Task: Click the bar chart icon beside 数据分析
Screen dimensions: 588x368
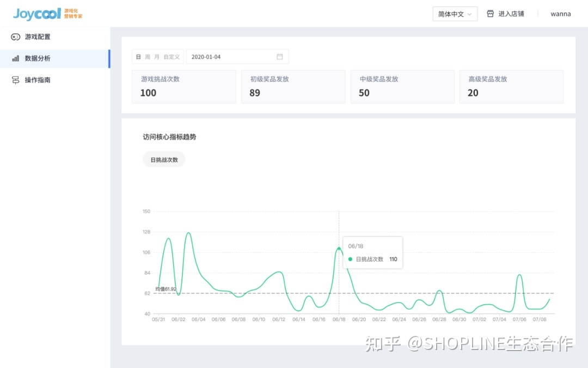Action: [x=16, y=58]
